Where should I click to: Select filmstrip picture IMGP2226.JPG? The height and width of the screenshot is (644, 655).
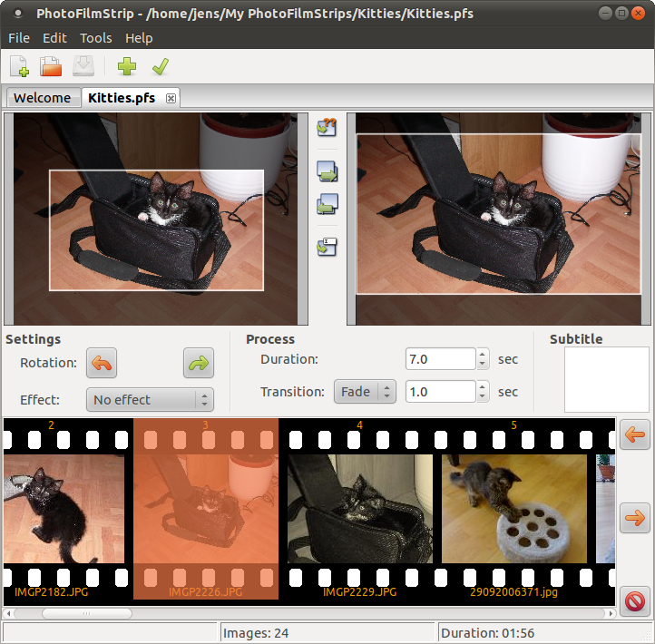tap(206, 509)
